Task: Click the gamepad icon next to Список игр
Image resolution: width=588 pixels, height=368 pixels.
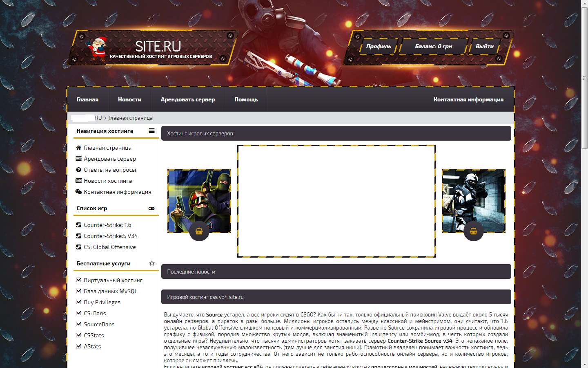Action: click(x=151, y=208)
